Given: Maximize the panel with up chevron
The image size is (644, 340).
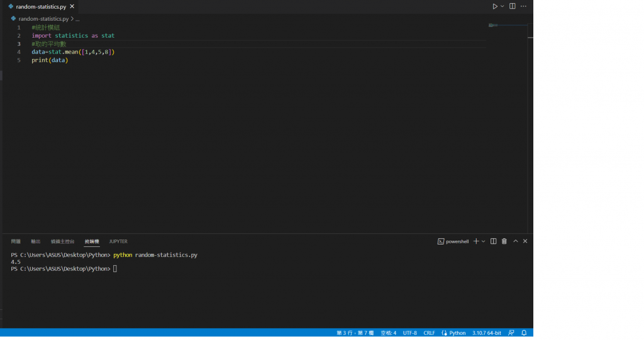Looking at the screenshot, I should coord(516,241).
